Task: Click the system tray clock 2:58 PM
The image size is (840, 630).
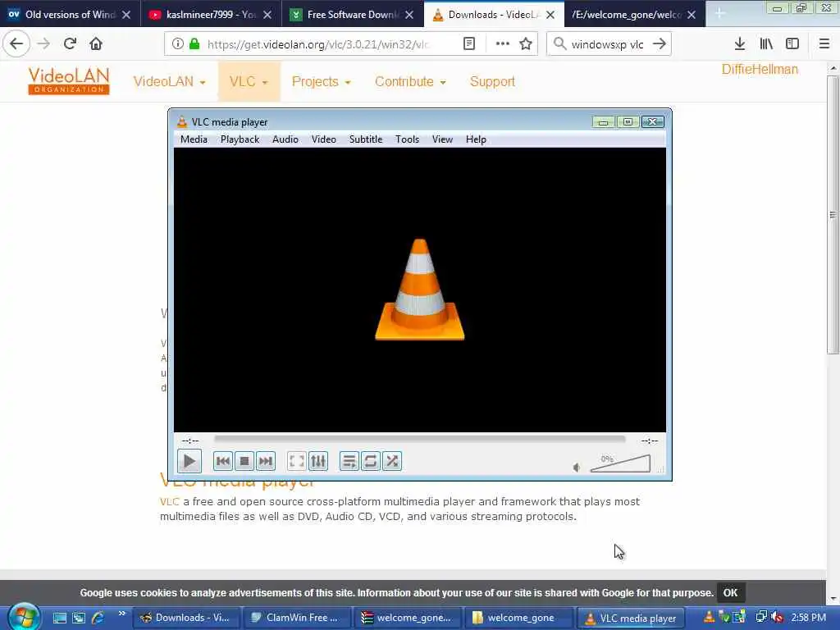Action: pyautogui.click(x=808, y=618)
